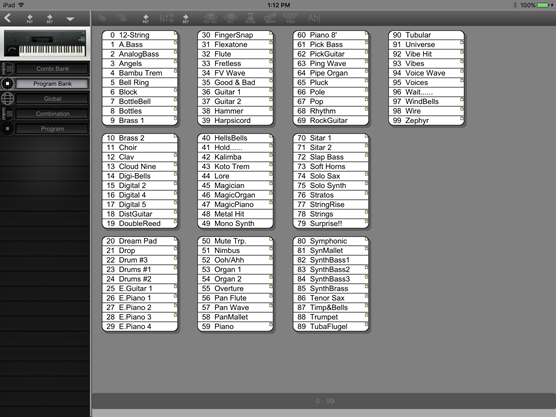556x417 pixels.
Task: Open the mixer sliders icon in the main toolbar
Action: [166, 18]
